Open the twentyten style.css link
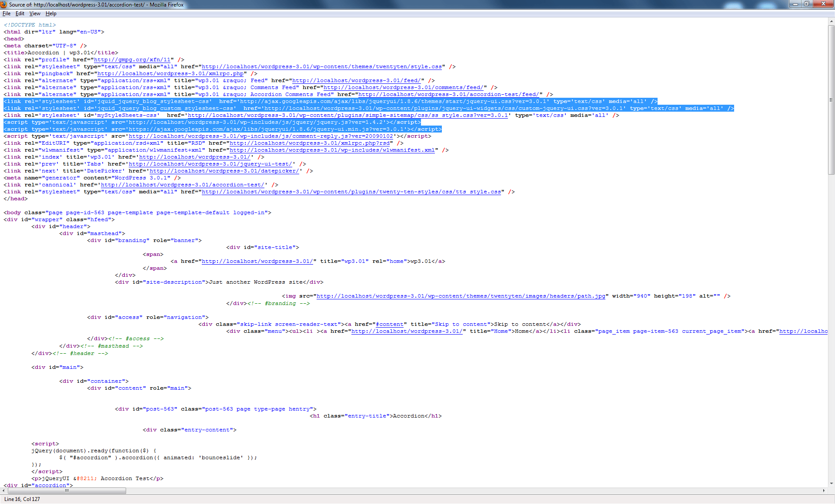 (322, 66)
